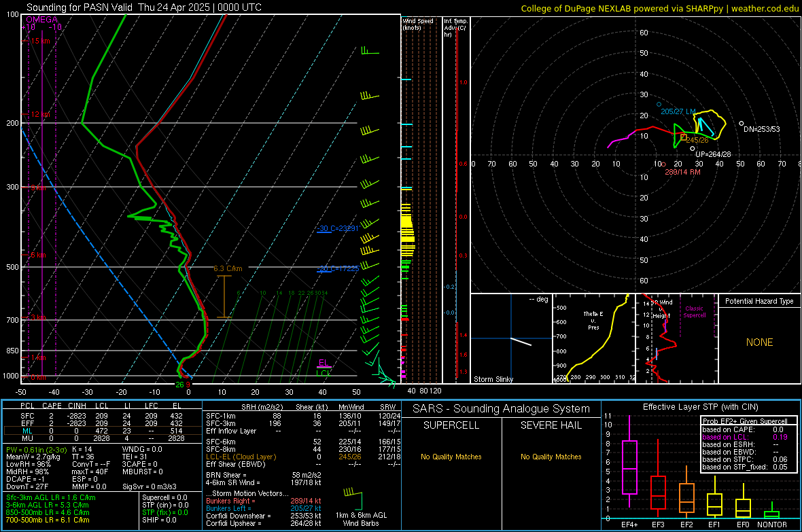Image resolution: width=802 pixels, height=532 pixels.
Task: Click the 'based on STPC:' row
Action: 745,459
